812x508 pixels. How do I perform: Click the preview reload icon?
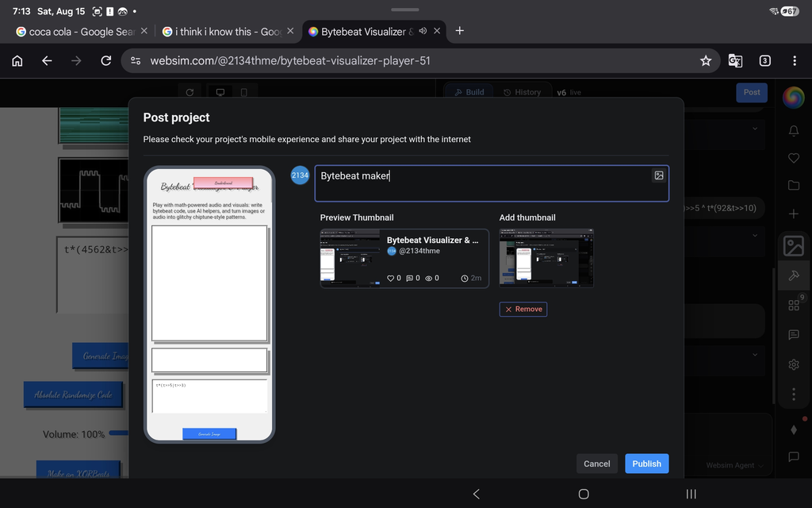click(x=190, y=92)
